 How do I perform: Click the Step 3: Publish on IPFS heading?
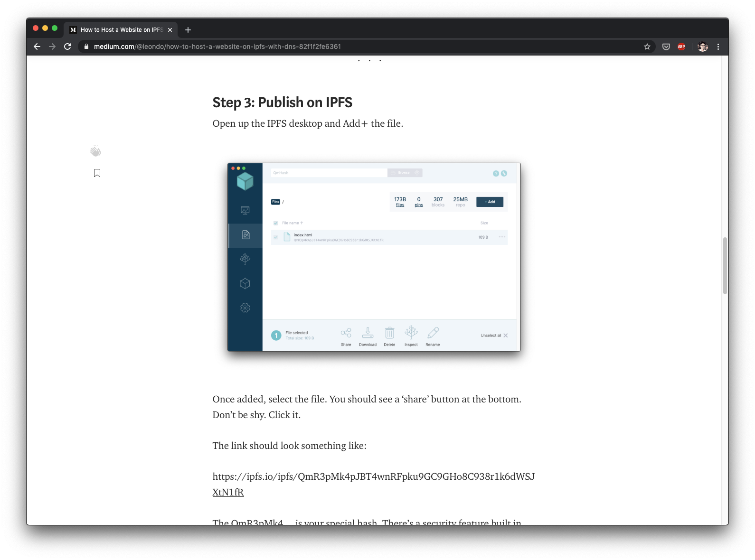[x=282, y=103]
